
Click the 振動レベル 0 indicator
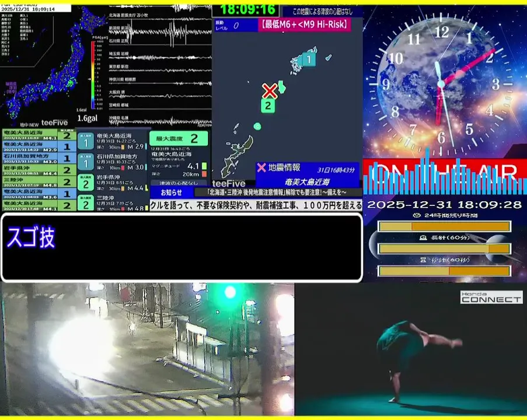(236, 26)
